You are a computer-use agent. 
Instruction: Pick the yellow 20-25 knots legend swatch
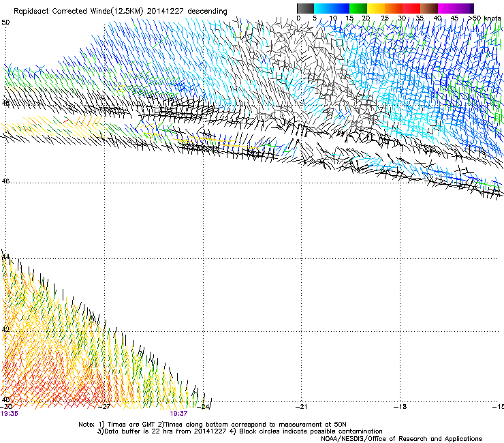point(376,8)
